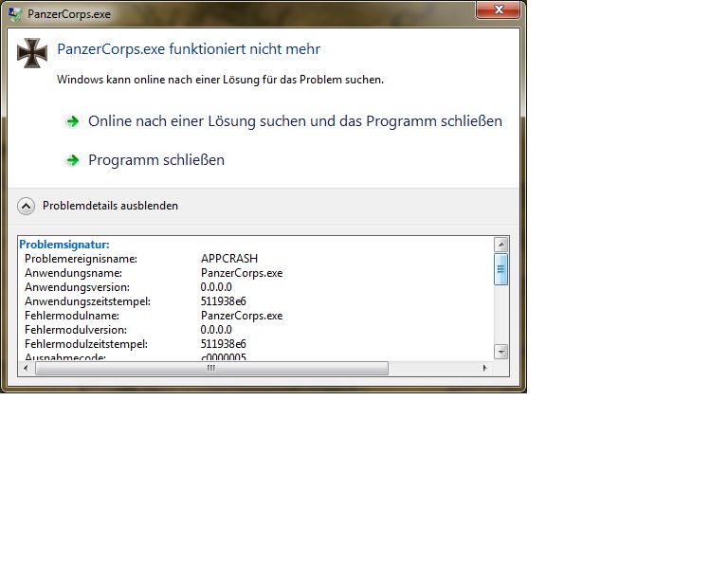Click the horizontal scrollbar left arrow
Image resolution: width=728 pixels, height=582 pixels.
26,368
